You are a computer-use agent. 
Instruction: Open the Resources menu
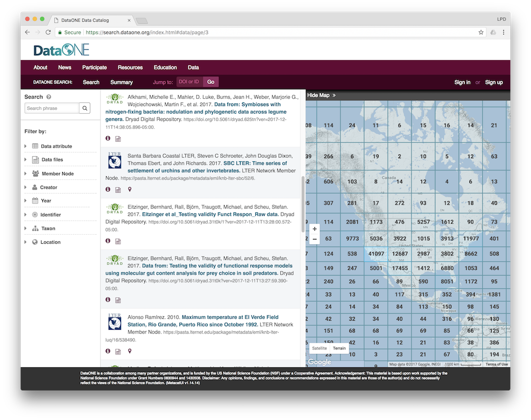click(130, 67)
